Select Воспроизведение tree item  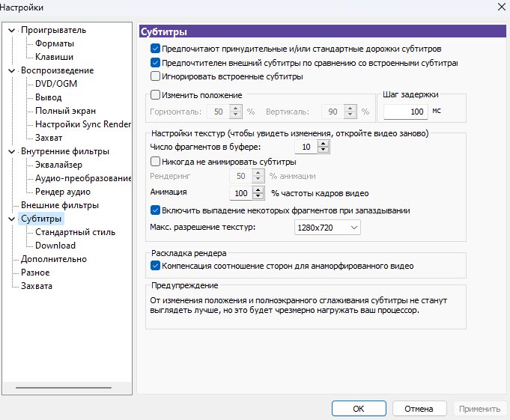click(57, 70)
